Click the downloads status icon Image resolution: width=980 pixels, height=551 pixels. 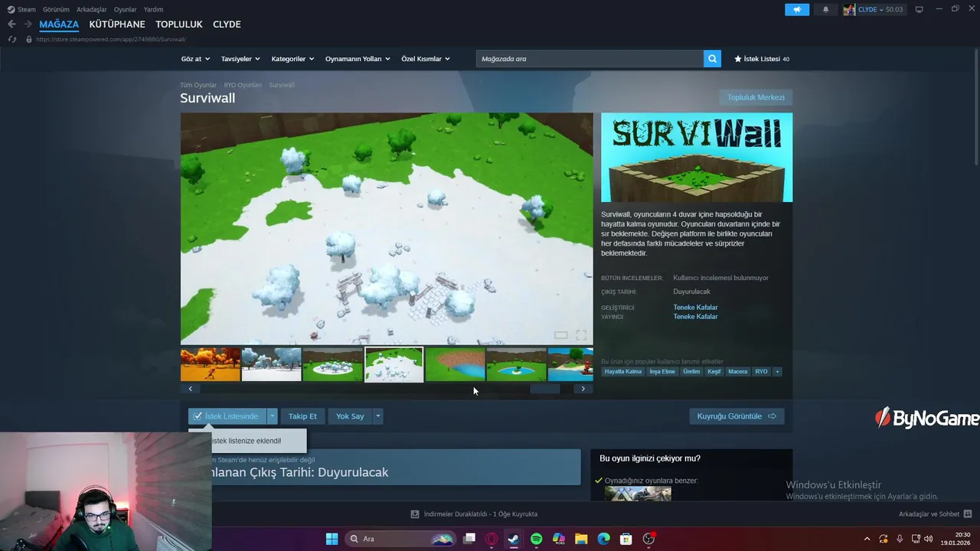click(x=415, y=514)
